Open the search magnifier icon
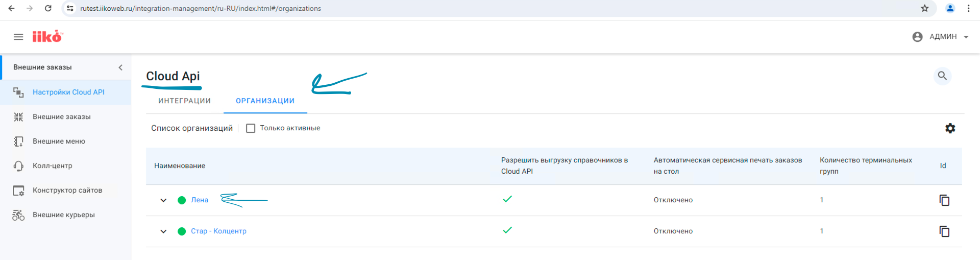Viewport: 980px width, 260px height. [x=942, y=76]
